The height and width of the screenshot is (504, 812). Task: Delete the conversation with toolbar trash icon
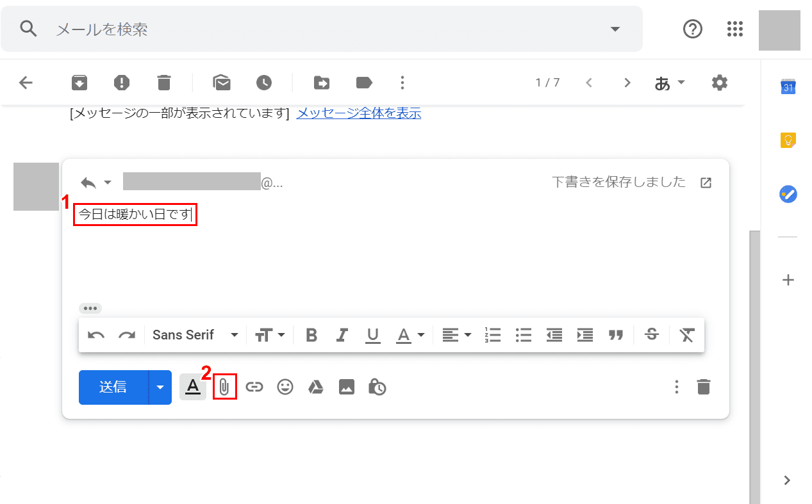click(x=164, y=83)
